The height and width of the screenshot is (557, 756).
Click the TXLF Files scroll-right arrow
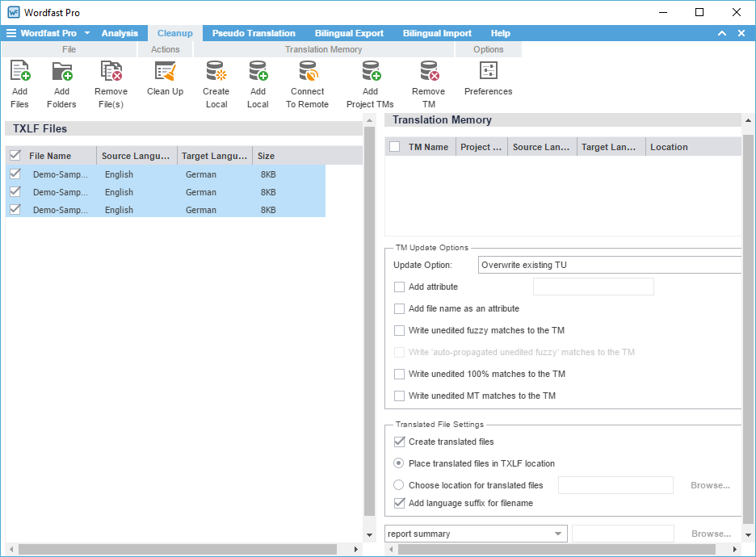[356, 549]
